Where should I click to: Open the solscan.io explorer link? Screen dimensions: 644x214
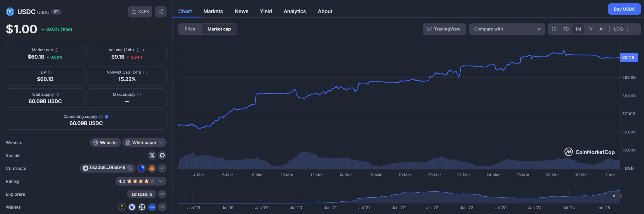click(142, 194)
